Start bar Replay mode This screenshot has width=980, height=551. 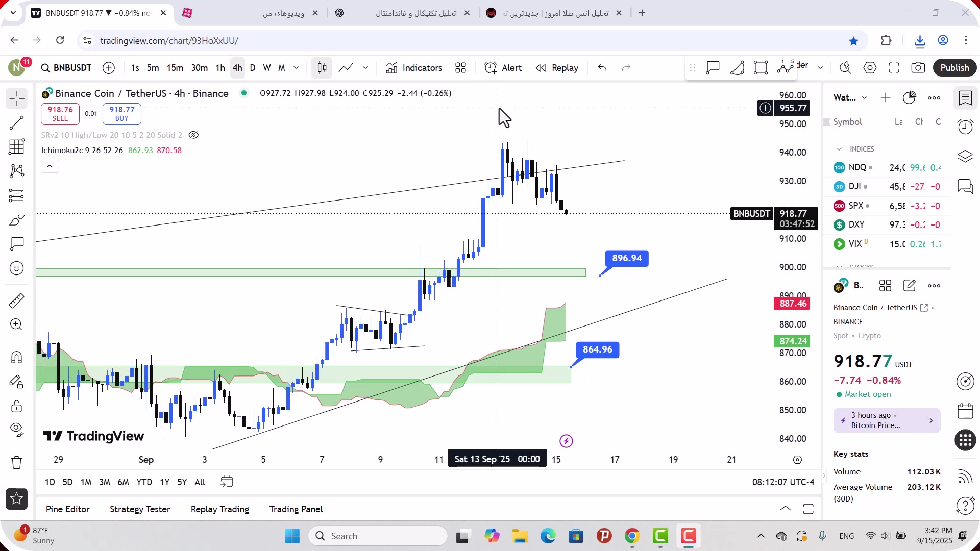557,68
